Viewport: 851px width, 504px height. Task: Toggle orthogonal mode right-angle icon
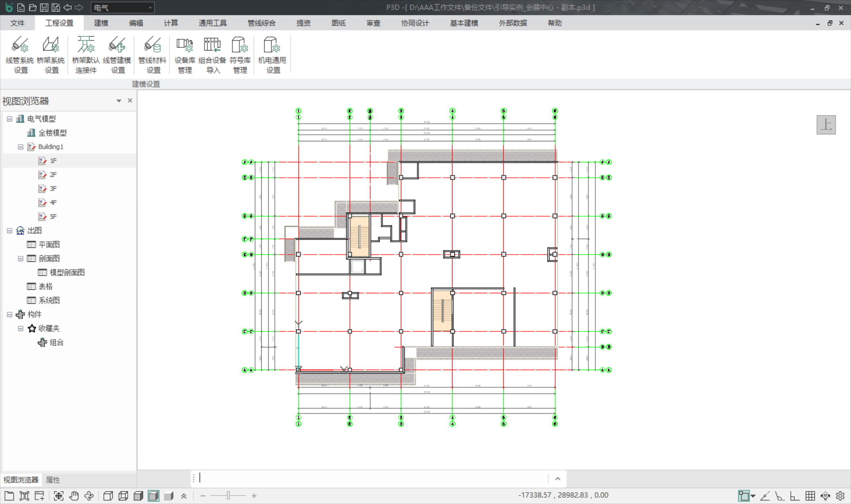click(794, 496)
